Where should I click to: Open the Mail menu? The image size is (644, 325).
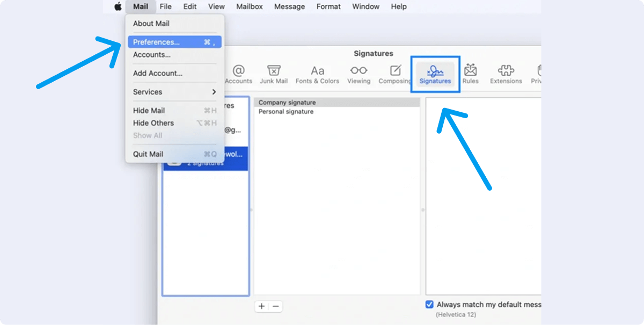140,6
